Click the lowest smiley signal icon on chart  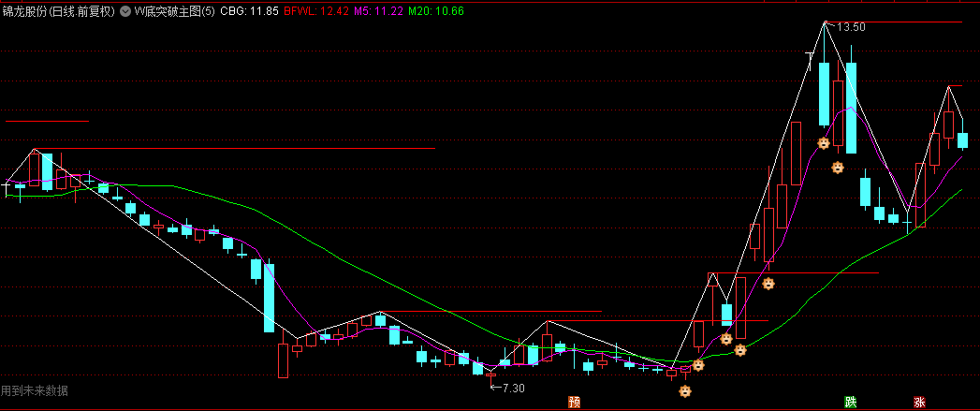685,391
